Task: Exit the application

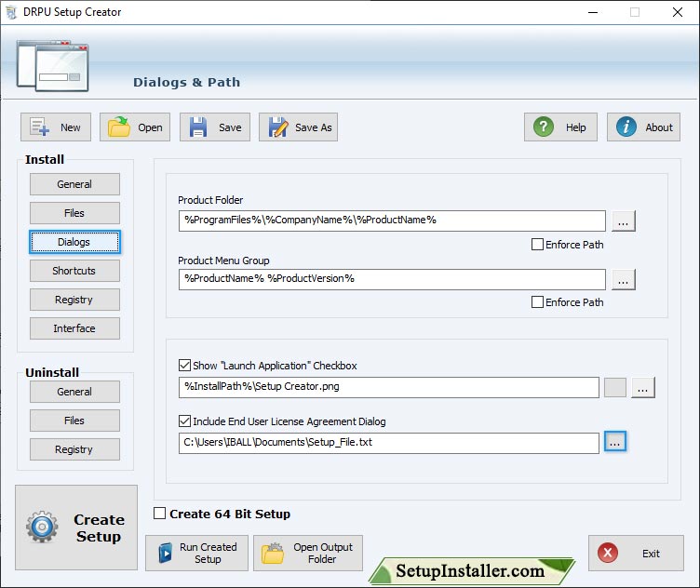Action: coord(636,554)
